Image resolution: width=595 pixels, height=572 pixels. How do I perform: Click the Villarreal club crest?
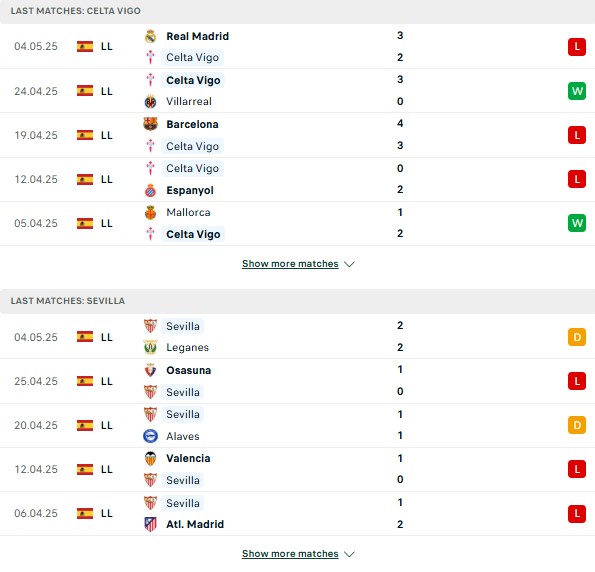point(150,102)
